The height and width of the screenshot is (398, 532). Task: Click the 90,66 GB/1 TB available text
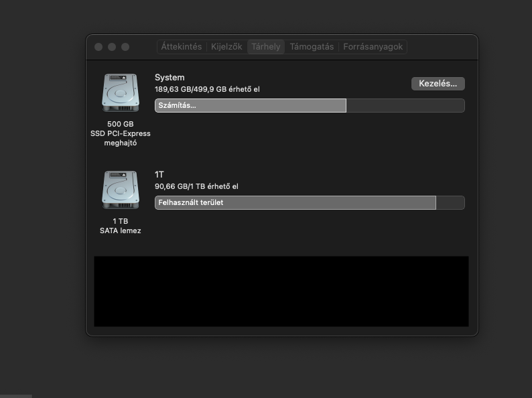(196, 186)
